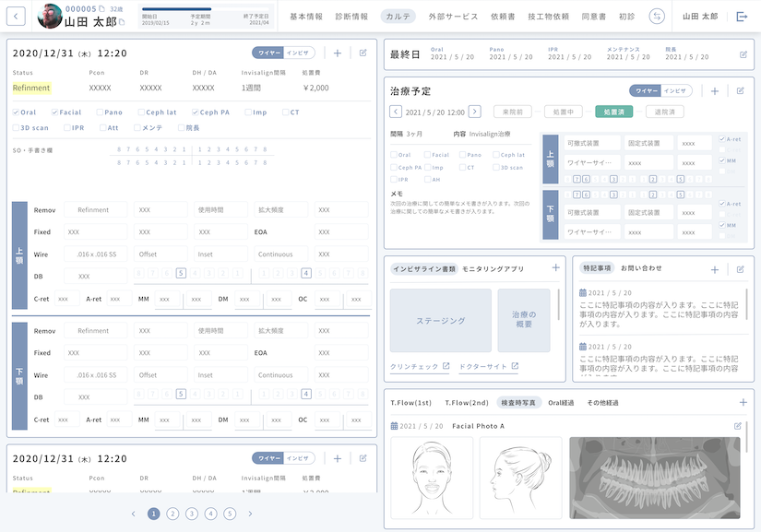Click the plus icon in the 治療予定 panel
Screen dimensions: 761x532
point(714,91)
